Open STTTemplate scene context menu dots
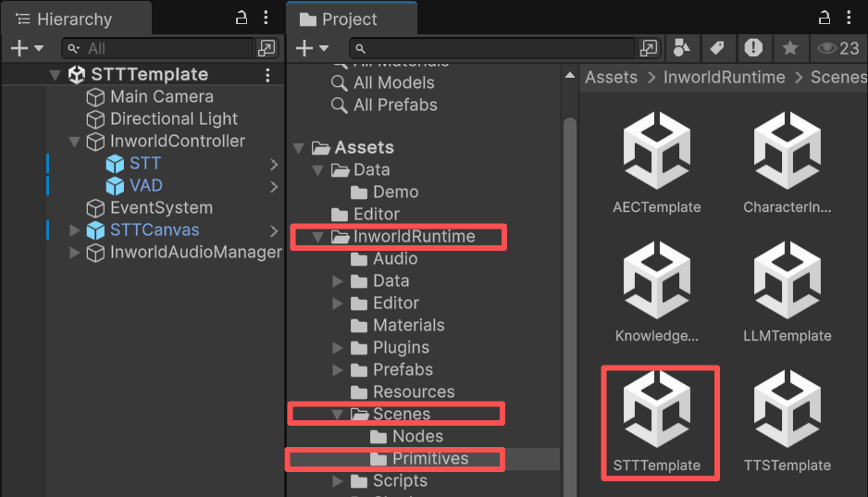Screen dimensions: 868x497 coord(267,75)
